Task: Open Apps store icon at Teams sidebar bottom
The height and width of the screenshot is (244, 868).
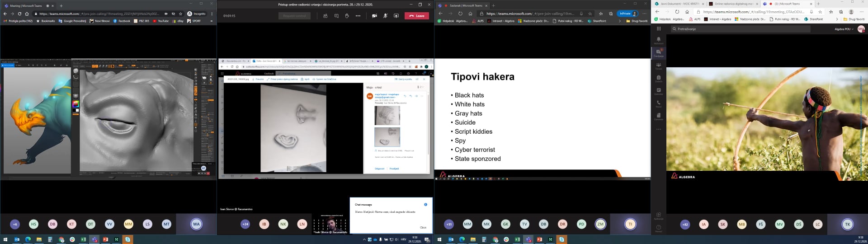Action: pos(658,216)
